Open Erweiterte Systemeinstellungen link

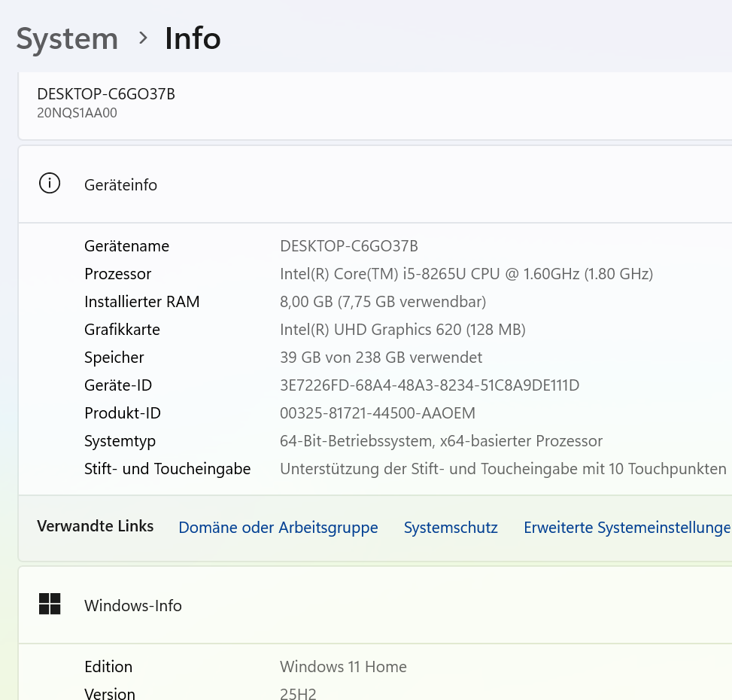(627, 528)
